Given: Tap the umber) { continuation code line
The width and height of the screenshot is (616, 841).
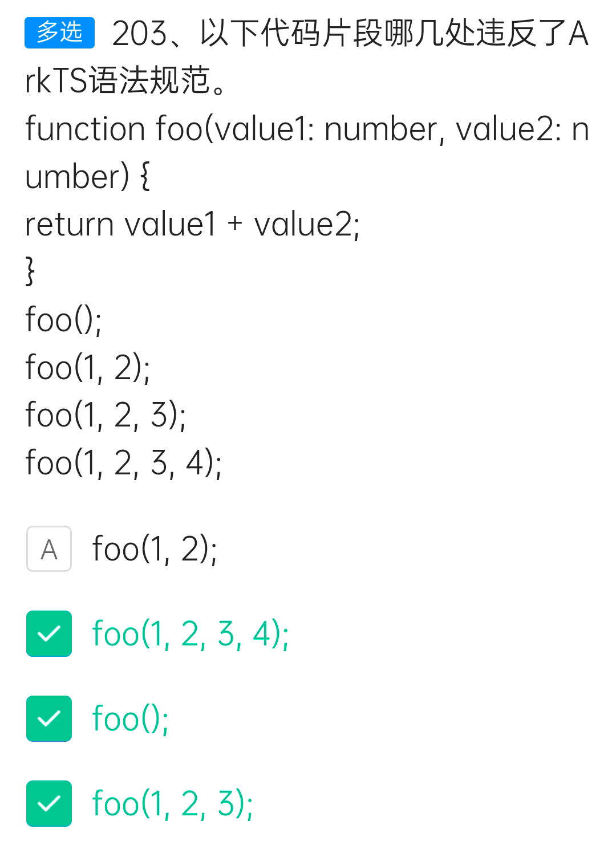Looking at the screenshot, I should tap(87, 177).
